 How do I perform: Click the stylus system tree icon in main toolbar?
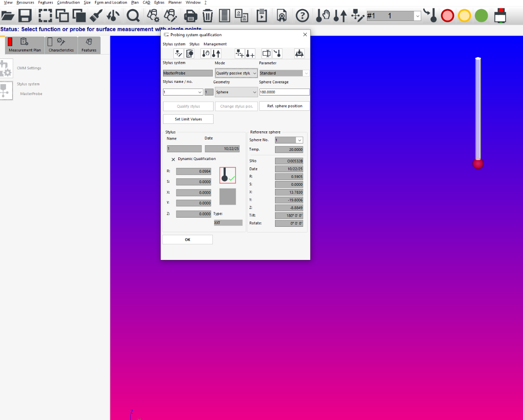click(357, 16)
